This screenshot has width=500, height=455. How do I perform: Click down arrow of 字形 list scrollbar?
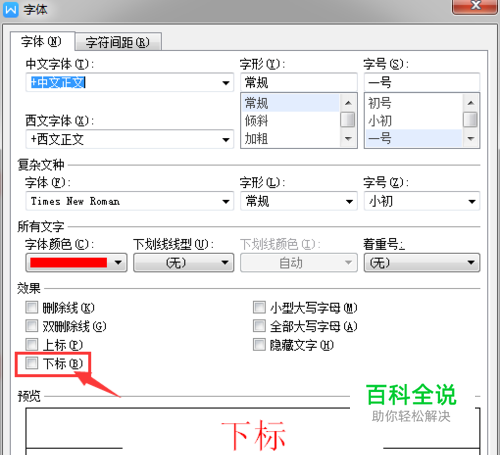(348, 139)
